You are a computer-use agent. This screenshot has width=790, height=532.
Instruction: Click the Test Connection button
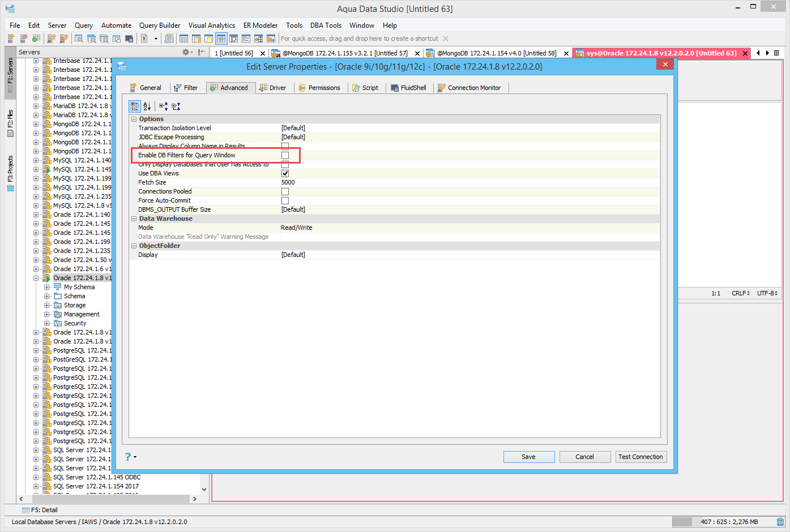coord(640,457)
